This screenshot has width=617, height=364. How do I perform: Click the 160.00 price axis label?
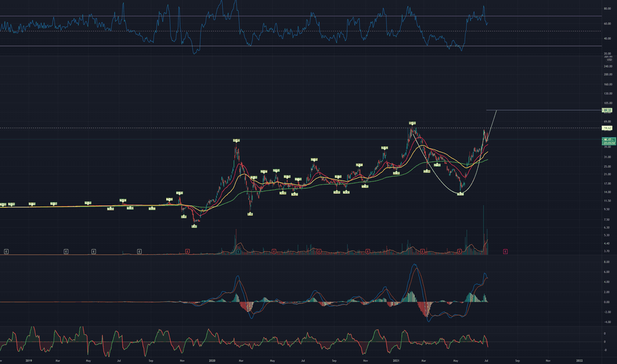point(608,84)
